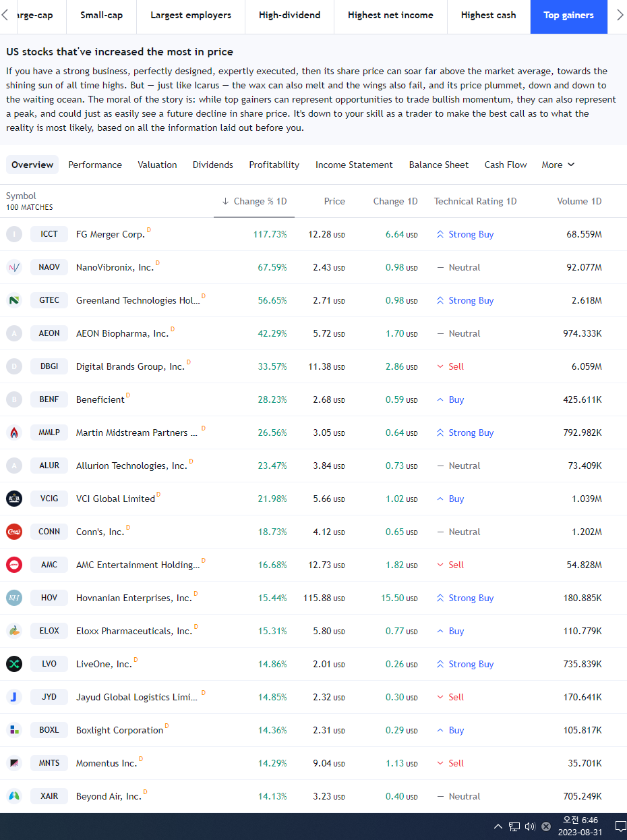627x840 pixels.
Task: Click the Greenland Technologies GTEC logo icon
Action: 14,300
